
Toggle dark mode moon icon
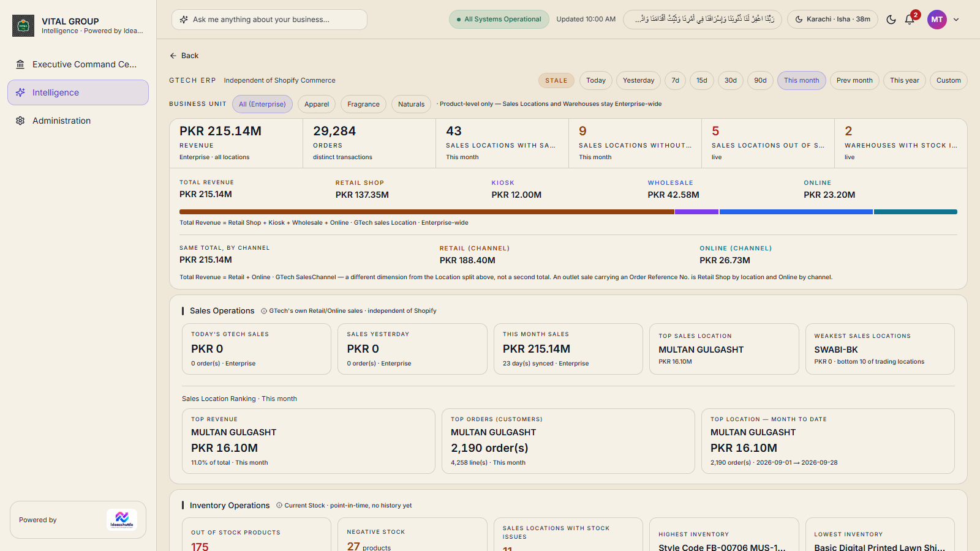pos(891,20)
